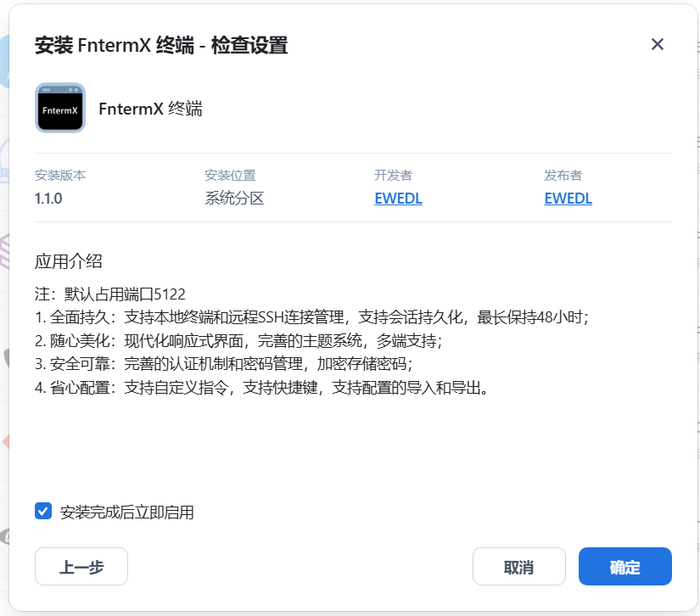
Task: Click the 安装版本 column label
Action: (60, 176)
